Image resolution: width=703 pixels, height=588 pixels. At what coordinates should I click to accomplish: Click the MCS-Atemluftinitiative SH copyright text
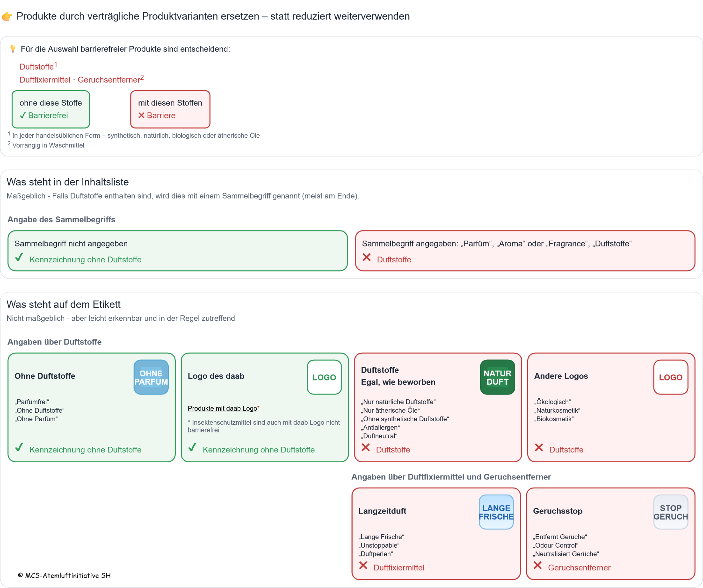pos(64,575)
